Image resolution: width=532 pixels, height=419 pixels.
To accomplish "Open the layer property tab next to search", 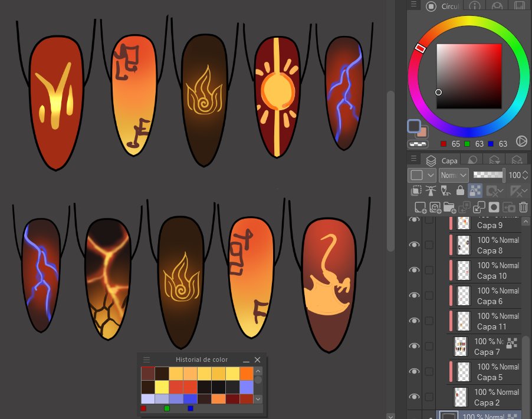I will (495, 160).
